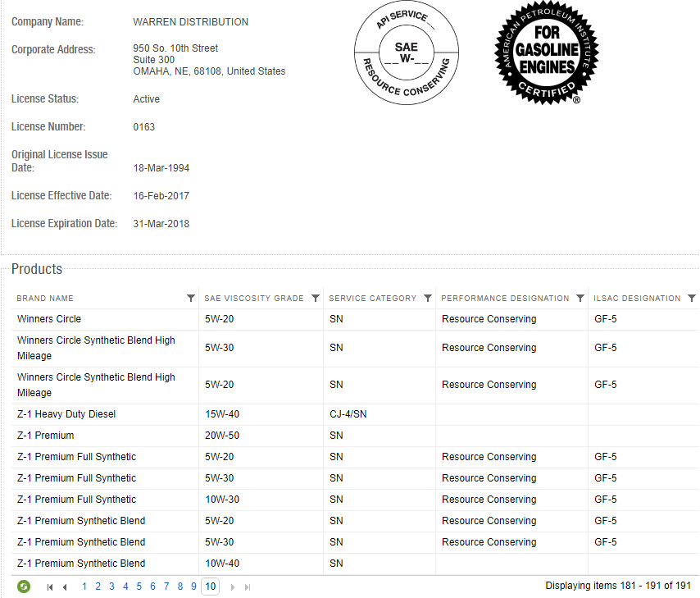Go to page 5 of products
This screenshot has width=700, height=598.
coord(139,587)
